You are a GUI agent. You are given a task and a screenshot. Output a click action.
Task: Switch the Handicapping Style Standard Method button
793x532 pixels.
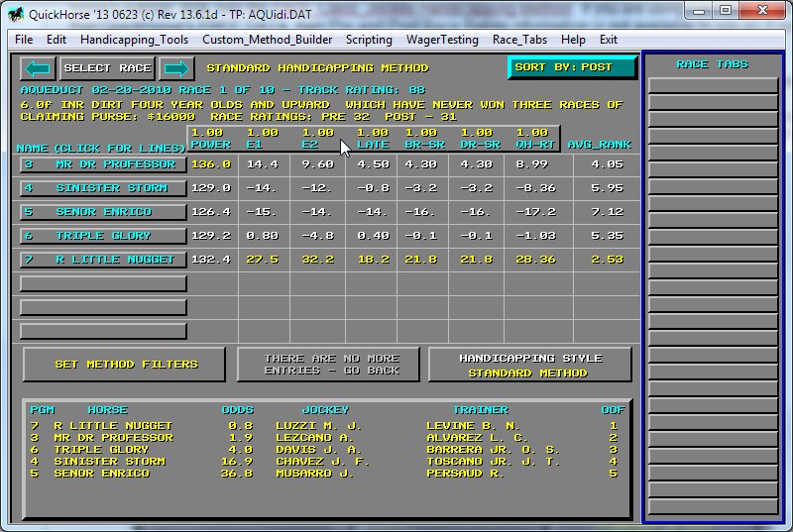point(528,365)
